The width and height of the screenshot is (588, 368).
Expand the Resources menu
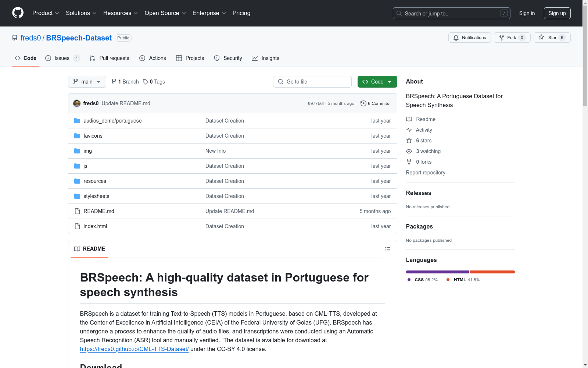[121, 13]
